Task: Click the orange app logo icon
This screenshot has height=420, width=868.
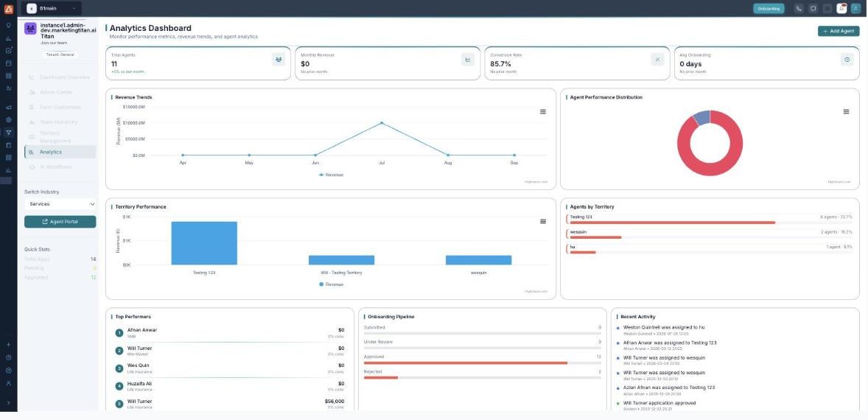Action: point(8,8)
